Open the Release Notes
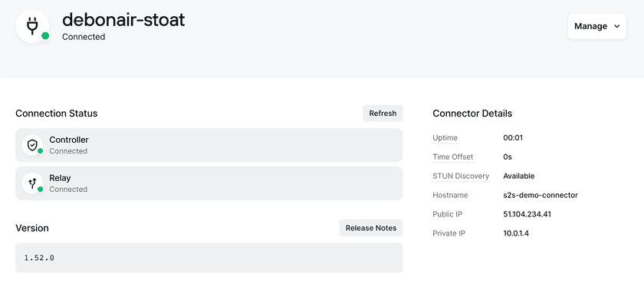This screenshot has width=644, height=287. [x=371, y=228]
